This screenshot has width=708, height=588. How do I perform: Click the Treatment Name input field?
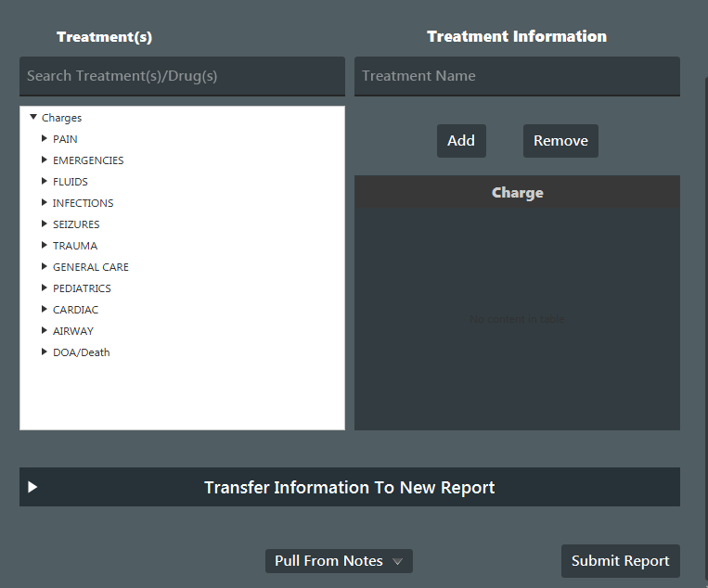pos(517,76)
